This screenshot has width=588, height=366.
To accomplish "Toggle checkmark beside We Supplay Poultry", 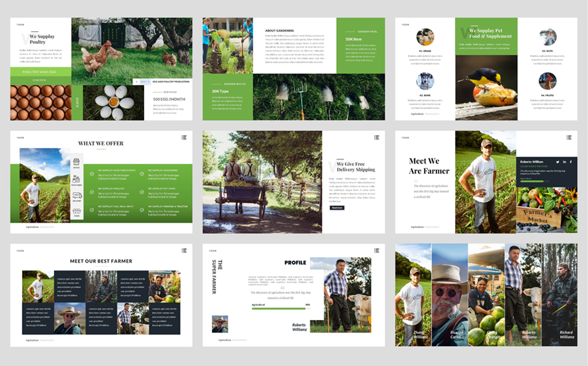I will 92,192.
